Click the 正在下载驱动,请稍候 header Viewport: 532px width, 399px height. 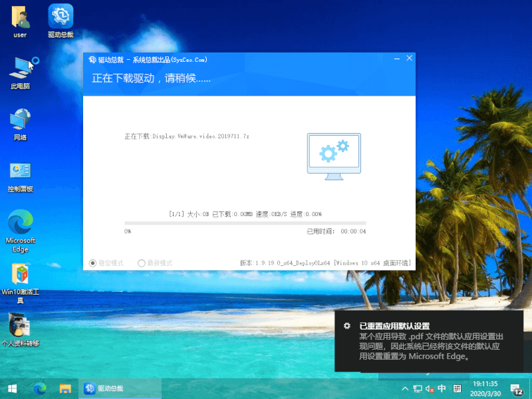tap(152, 78)
